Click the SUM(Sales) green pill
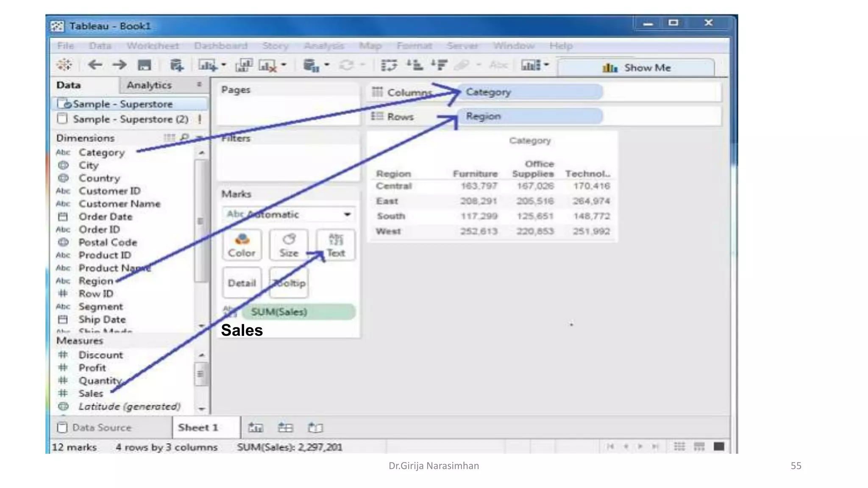868x488 pixels. pyautogui.click(x=298, y=312)
